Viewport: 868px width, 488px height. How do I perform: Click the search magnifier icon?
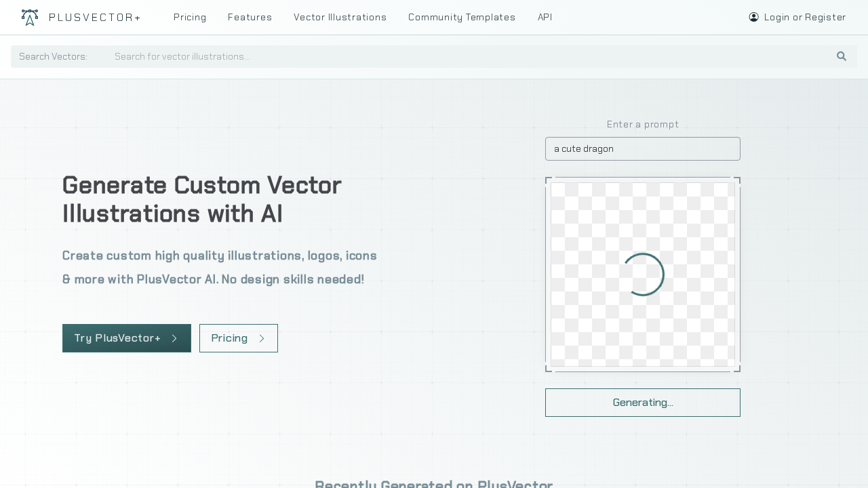coord(841,56)
